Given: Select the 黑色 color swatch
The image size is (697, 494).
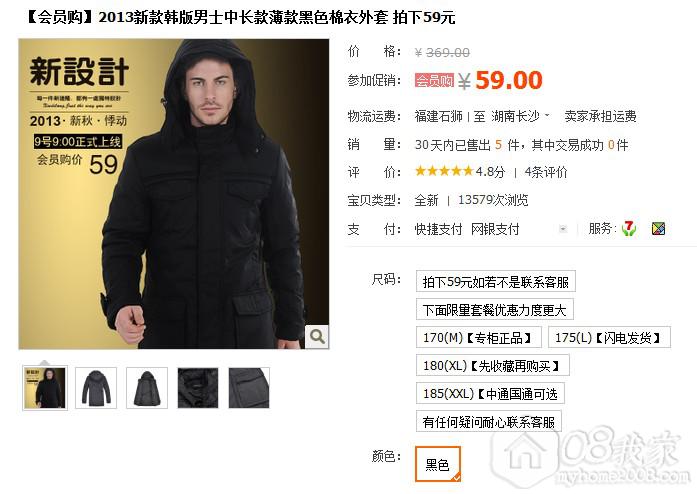Looking at the screenshot, I should (438, 465).
